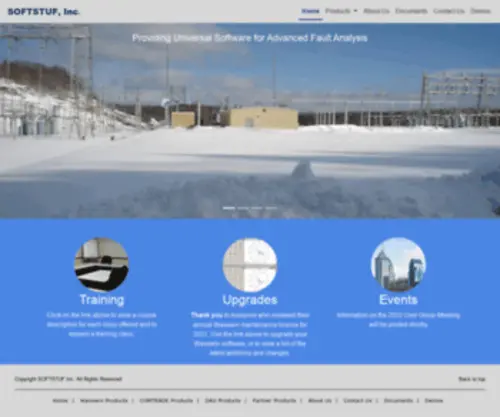The height and width of the screenshot is (417, 500).
Task: Click the Back to top link
Action: [472, 379]
